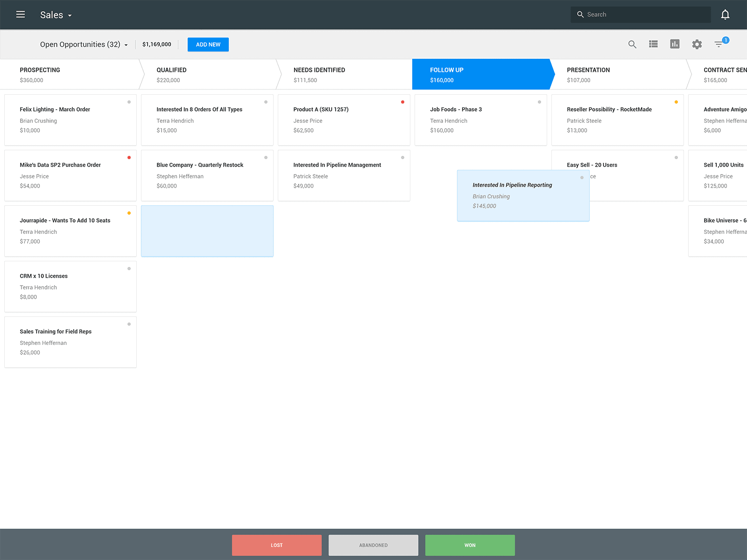The height and width of the screenshot is (560, 747).
Task: Open the hamburger navigation menu
Action: (x=21, y=14)
